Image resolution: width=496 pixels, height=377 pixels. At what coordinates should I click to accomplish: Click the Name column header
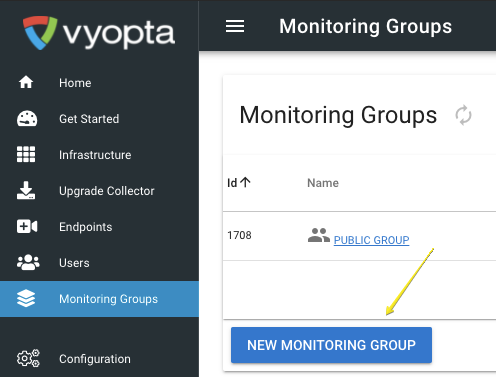point(323,183)
